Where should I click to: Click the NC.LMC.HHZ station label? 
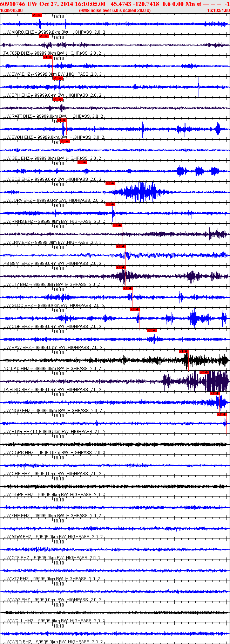53,369
